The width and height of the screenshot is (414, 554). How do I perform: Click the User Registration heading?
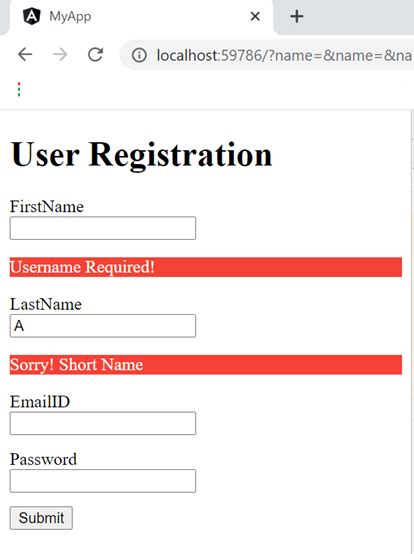pyautogui.click(x=142, y=154)
